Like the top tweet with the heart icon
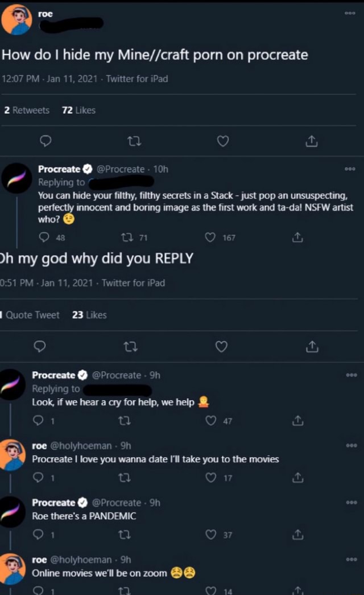Screen dimensions: 364x595 click(x=223, y=141)
